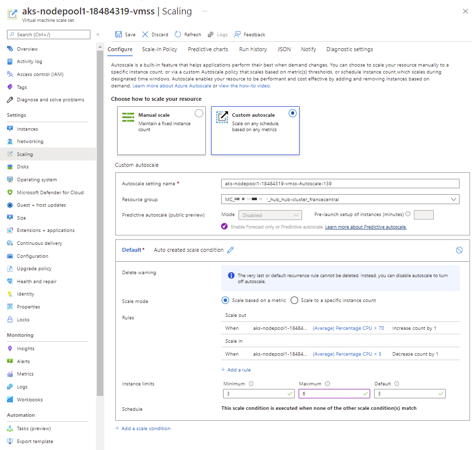Click info icon next to Minimum
Screen dimensions: 476x450
point(251,383)
